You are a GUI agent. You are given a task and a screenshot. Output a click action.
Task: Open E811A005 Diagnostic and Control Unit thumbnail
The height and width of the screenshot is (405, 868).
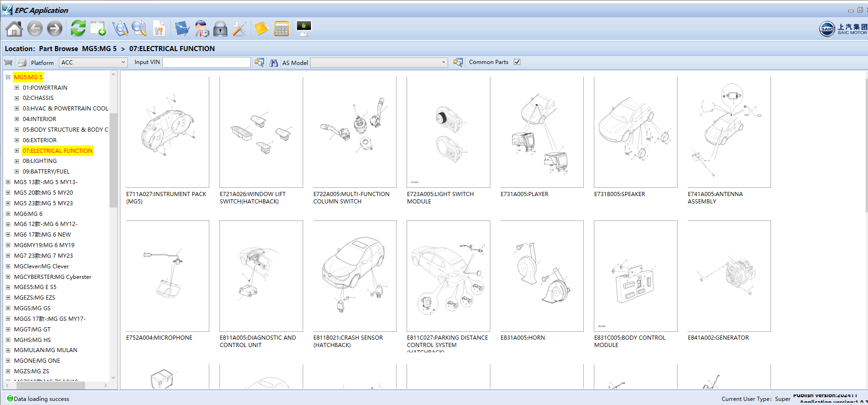point(261,276)
